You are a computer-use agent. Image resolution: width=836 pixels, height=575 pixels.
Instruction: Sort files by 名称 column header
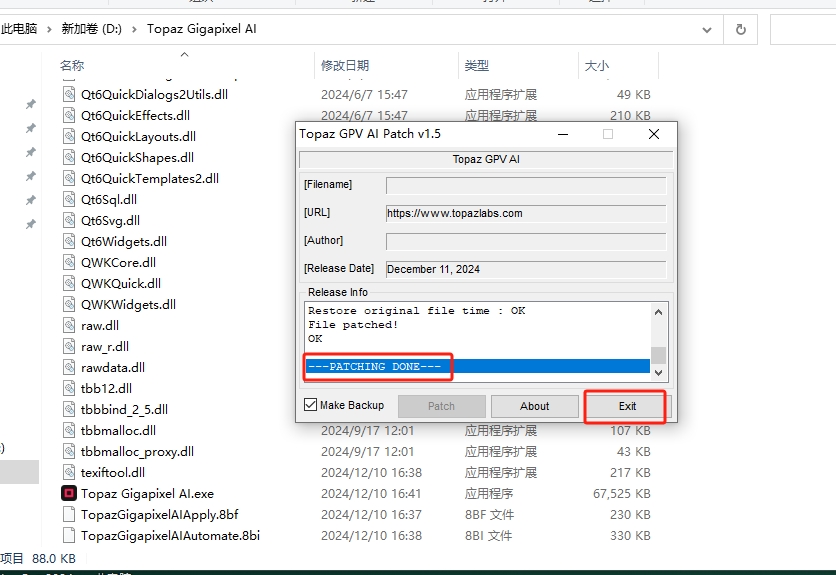click(x=72, y=65)
